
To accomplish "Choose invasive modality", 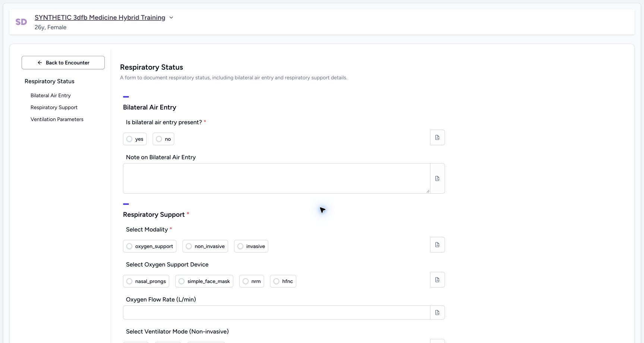I will 251,246.
